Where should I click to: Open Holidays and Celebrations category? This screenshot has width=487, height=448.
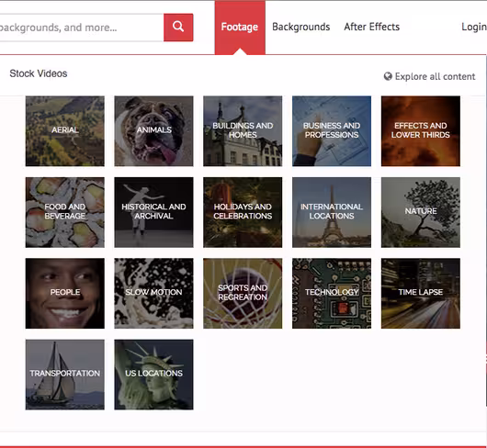tap(243, 212)
